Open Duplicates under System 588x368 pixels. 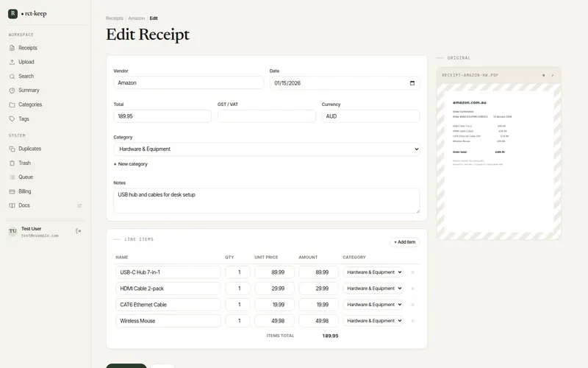[29, 149]
